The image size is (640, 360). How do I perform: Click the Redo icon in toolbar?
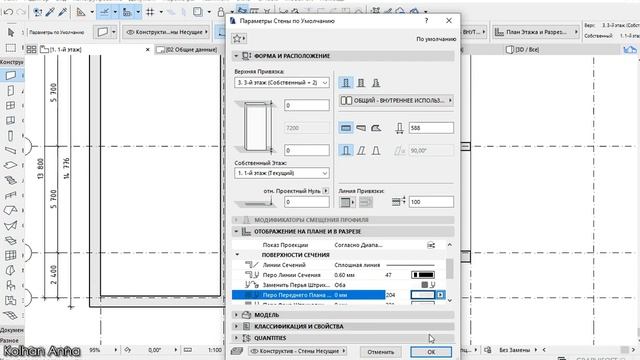(20, 12)
